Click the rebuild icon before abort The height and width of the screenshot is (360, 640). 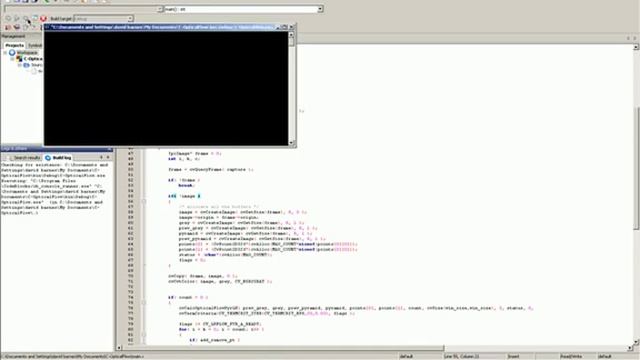[35, 18]
